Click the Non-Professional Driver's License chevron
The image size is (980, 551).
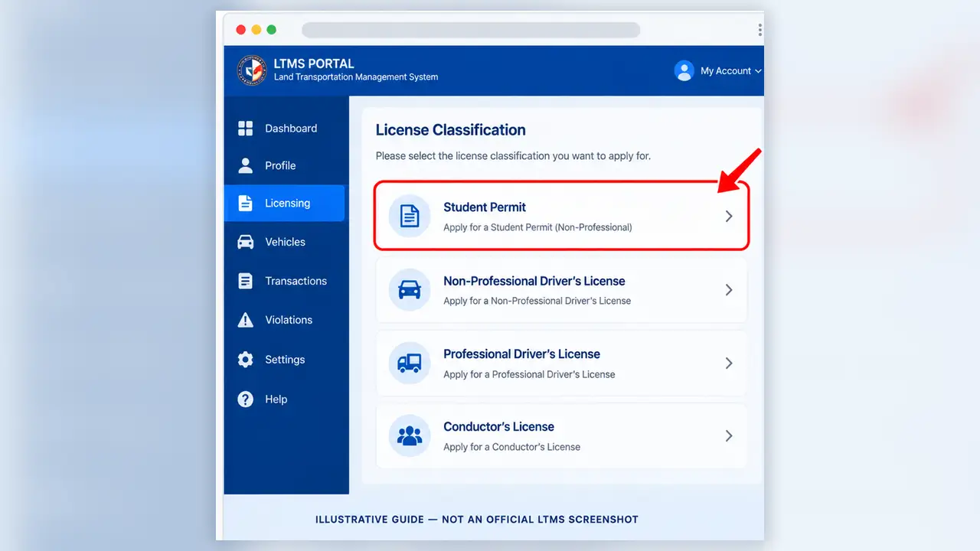coord(729,290)
